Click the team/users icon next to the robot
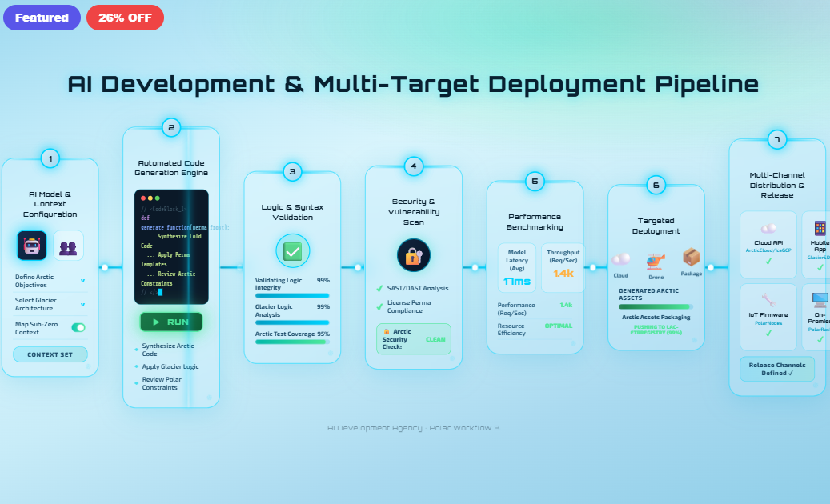Viewport: 830px width, 504px height. click(69, 245)
